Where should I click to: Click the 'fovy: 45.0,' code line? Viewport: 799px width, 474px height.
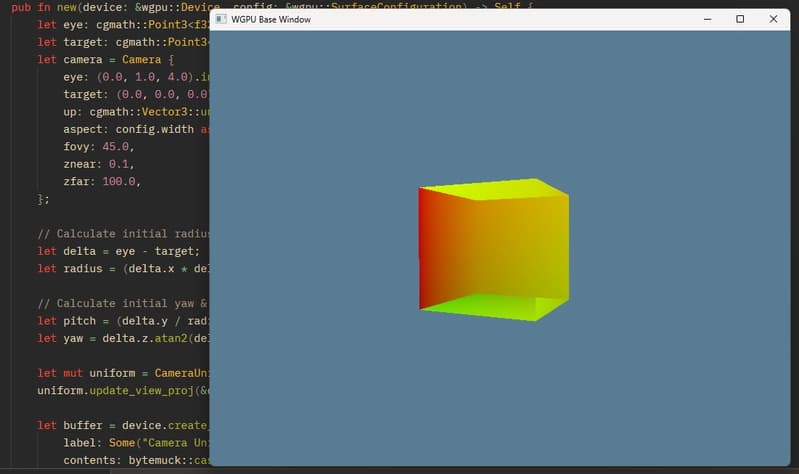click(98, 147)
